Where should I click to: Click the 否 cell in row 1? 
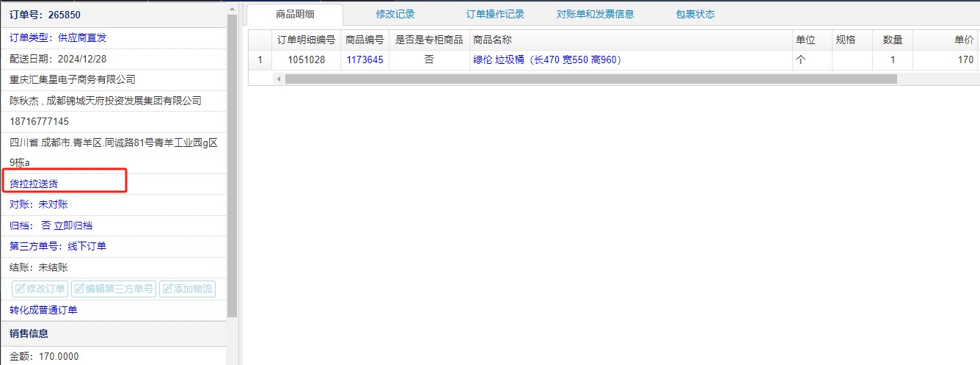[x=429, y=59]
